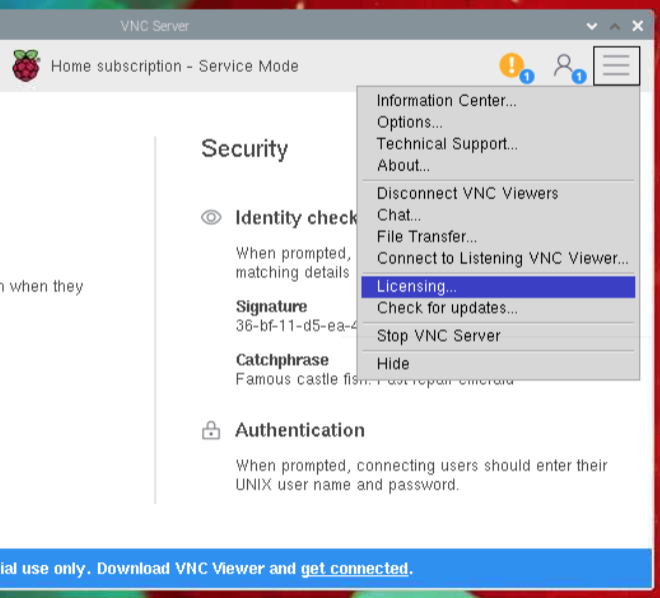Select File Transfer menu item
The image size is (660, 598).
click(x=498, y=237)
